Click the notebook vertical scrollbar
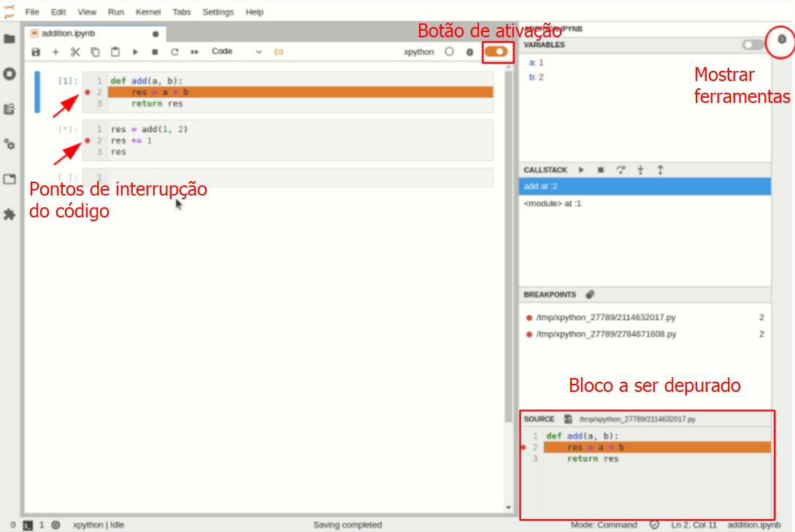This screenshot has width=795, height=532. [509, 246]
